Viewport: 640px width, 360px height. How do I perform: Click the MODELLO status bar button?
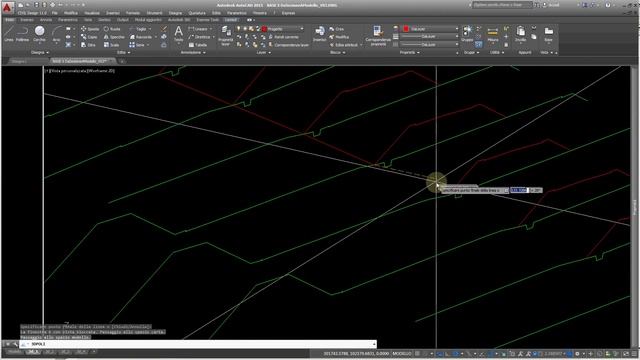click(402, 353)
